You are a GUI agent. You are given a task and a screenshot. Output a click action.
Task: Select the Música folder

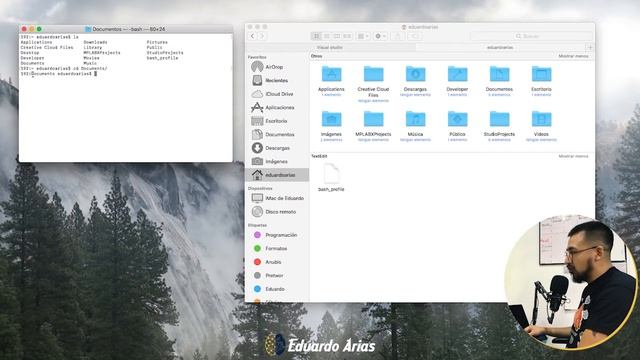(x=415, y=119)
